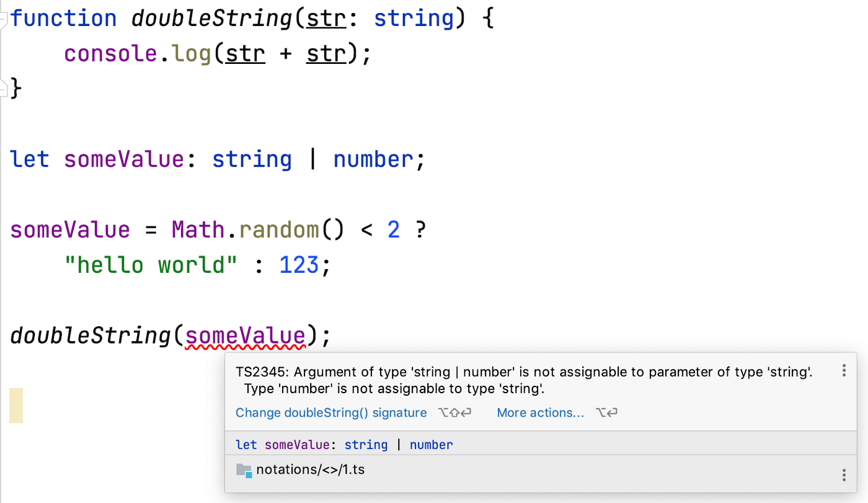Click the red-squiggled someValue argument
The image size is (868, 503).
click(x=246, y=336)
